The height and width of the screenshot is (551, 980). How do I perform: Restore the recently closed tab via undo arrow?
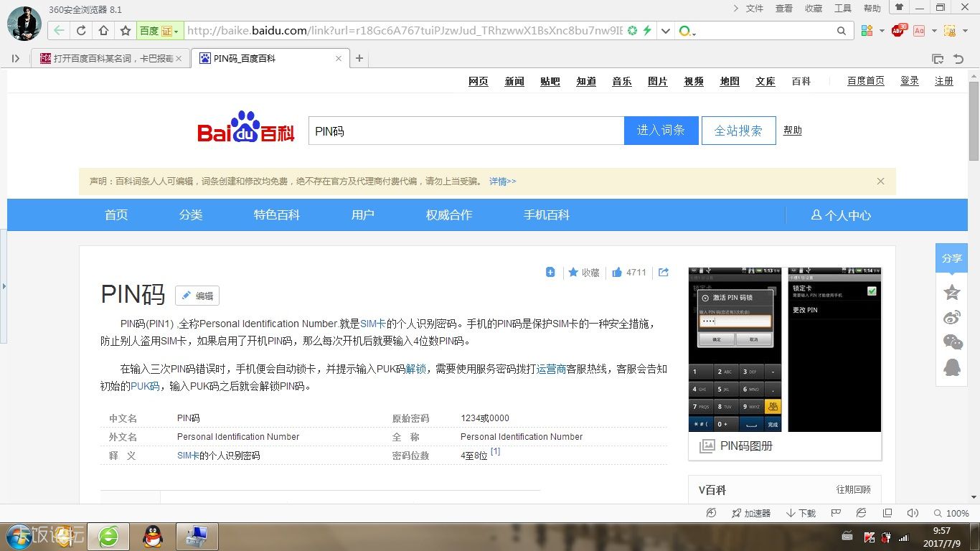point(958,59)
